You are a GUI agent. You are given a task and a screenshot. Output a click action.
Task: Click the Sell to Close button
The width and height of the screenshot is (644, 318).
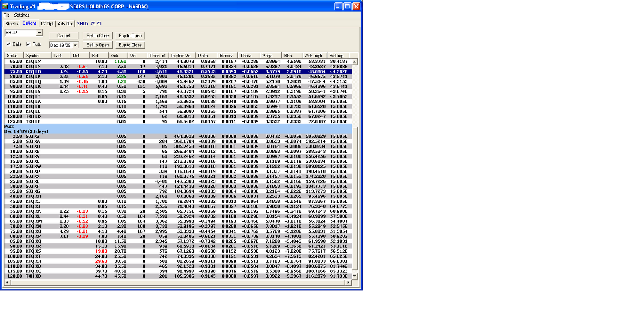point(98,36)
